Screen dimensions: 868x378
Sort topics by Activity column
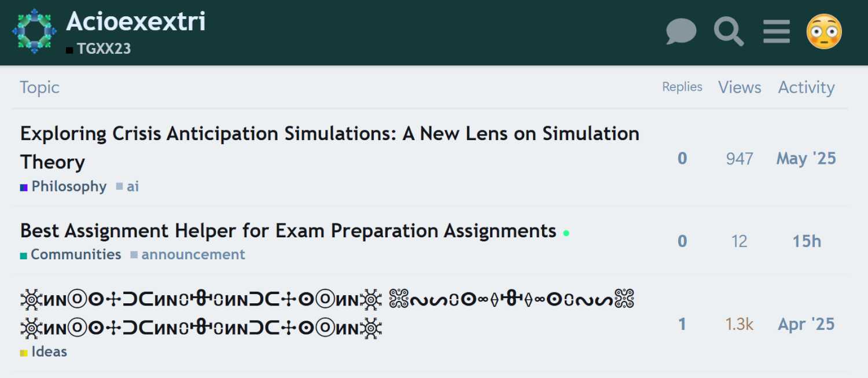click(x=806, y=87)
